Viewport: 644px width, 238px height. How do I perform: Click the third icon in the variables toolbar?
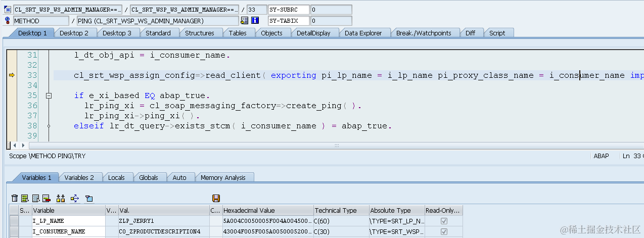tap(36, 198)
